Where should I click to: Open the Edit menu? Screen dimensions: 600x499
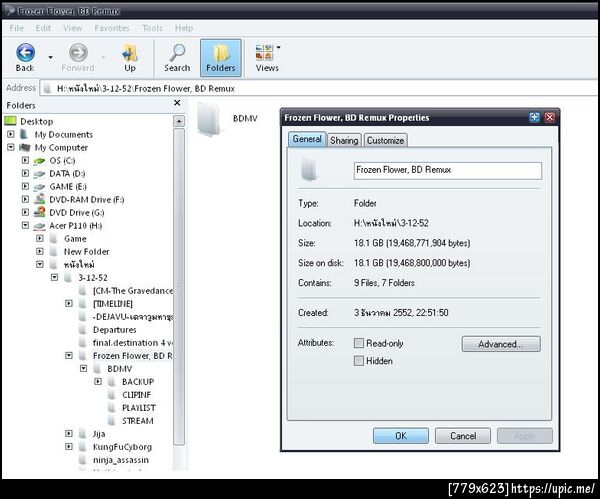[x=43, y=28]
